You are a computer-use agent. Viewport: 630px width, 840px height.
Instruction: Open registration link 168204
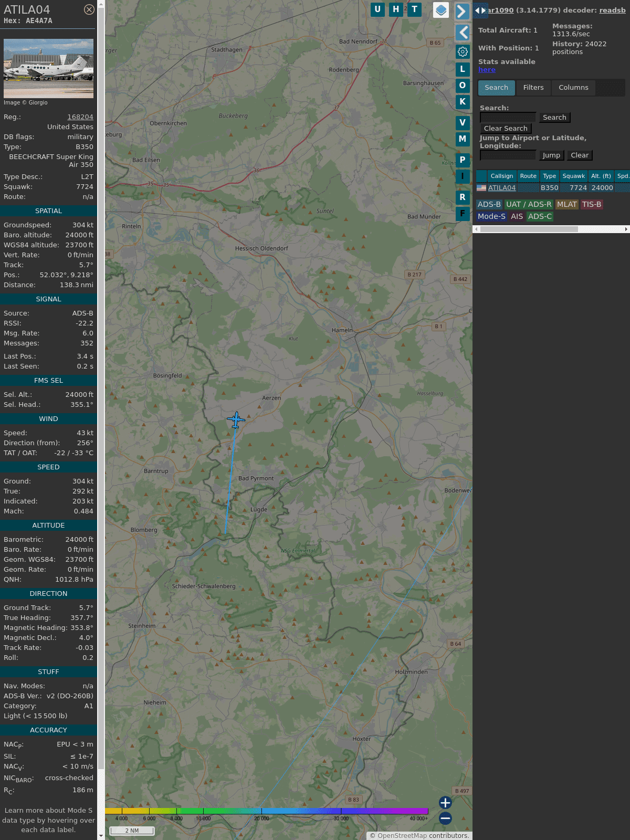pyautogui.click(x=80, y=117)
